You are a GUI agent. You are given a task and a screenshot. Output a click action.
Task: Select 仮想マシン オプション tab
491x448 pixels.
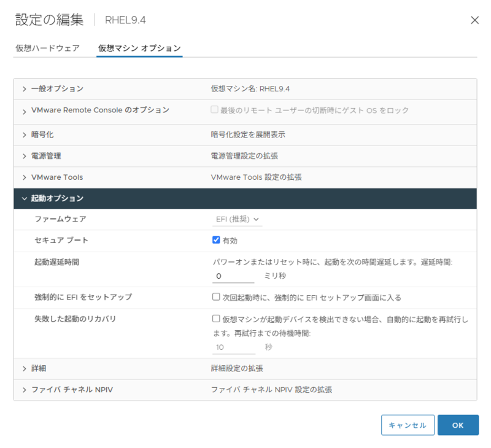(139, 48)
